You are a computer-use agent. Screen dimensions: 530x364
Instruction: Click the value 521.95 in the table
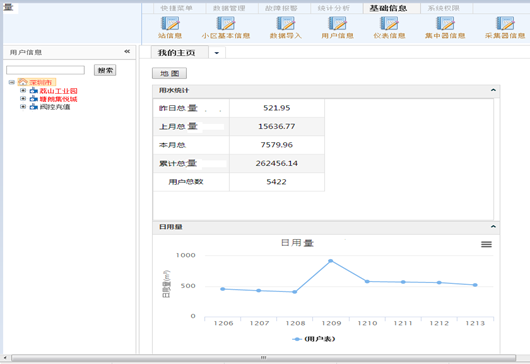276,108
